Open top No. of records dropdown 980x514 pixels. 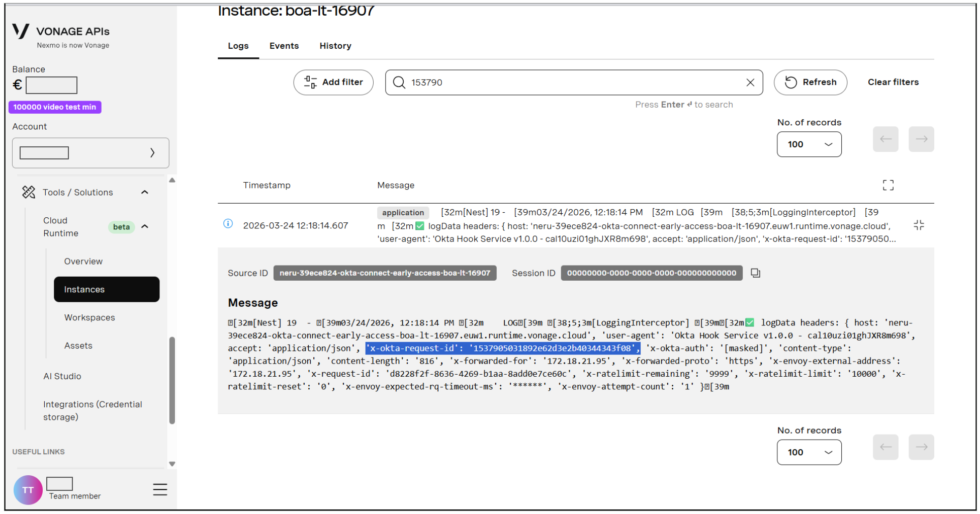tap(809, 144)
